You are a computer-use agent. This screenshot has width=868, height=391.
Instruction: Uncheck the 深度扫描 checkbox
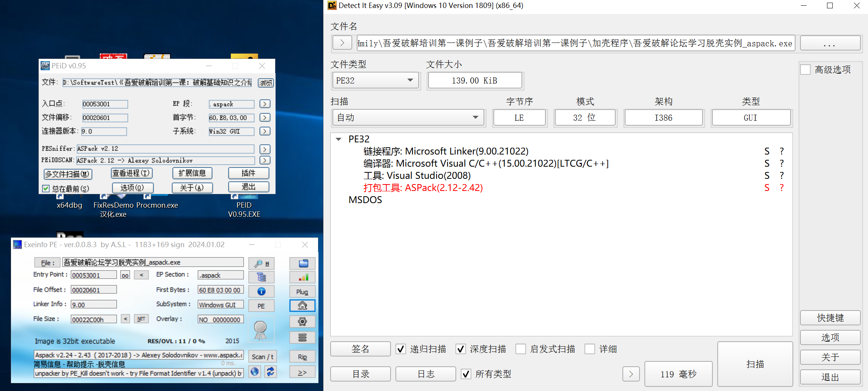(461, 349)
